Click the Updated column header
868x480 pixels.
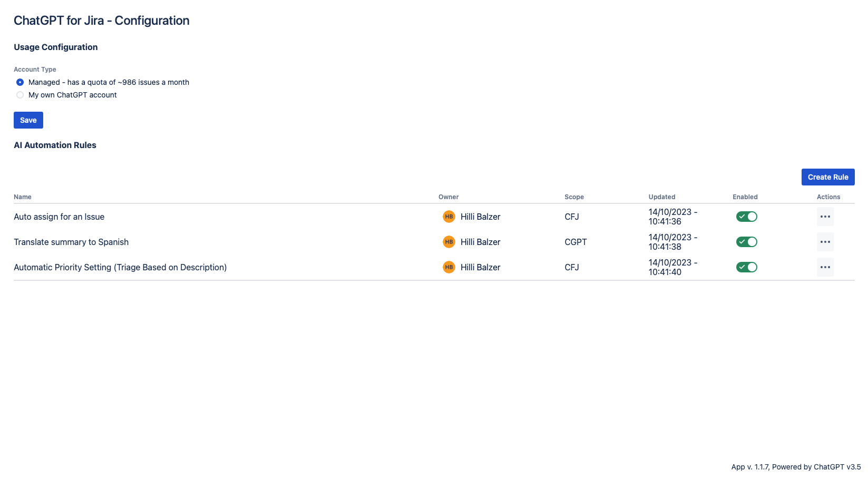662,197
